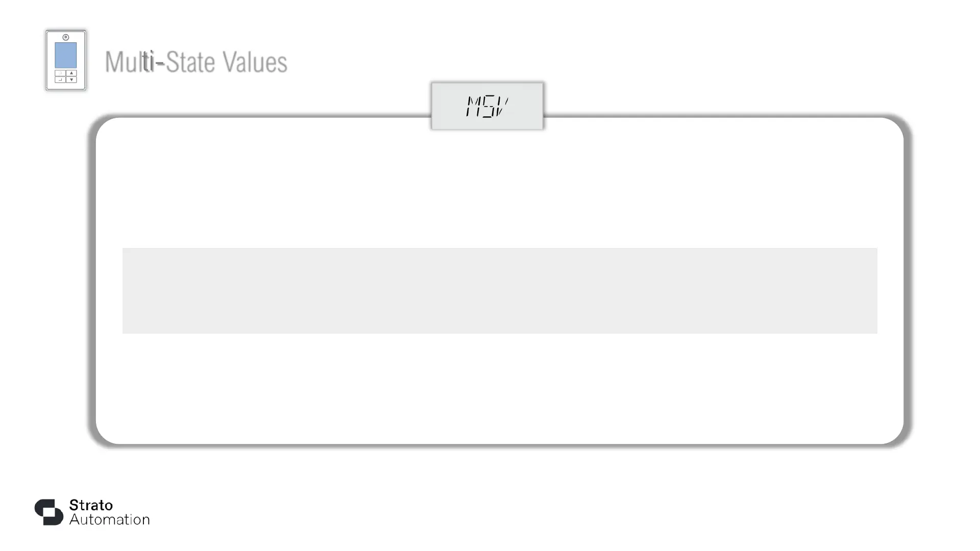Click the thermostat's white bezel below its keypad
The height and width of the screenshot is (551, 980).
[65, 86]
